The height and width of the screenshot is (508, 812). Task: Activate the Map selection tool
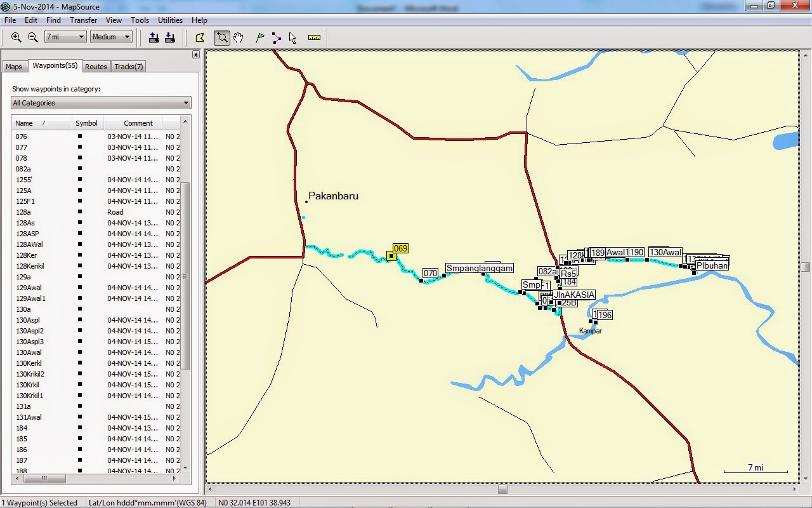[200, 37]
